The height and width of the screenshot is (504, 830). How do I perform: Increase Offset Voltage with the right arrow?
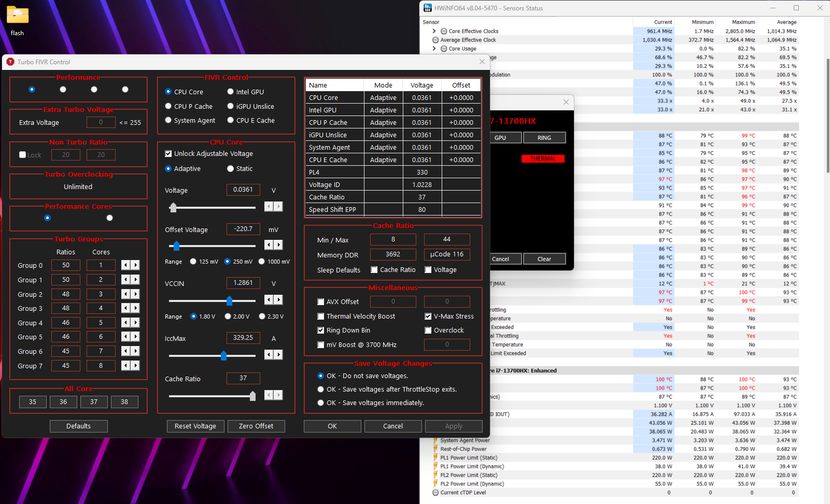[x=278, y=245]
